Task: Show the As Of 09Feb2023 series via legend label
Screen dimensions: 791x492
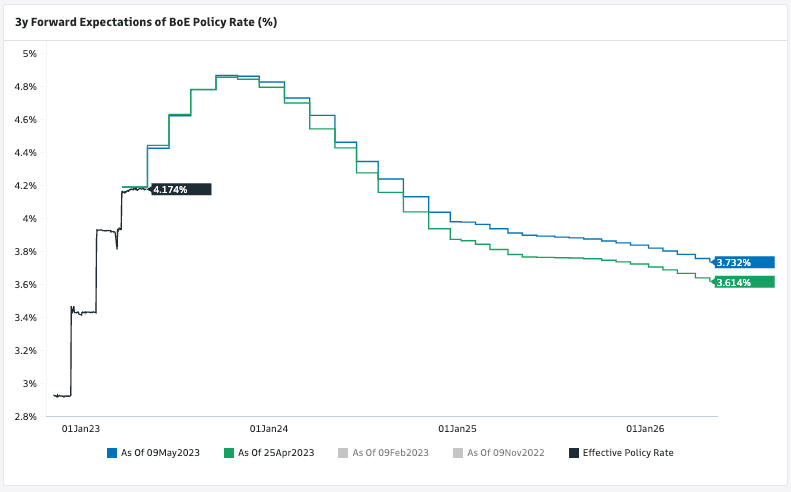Action: point(391,453)
